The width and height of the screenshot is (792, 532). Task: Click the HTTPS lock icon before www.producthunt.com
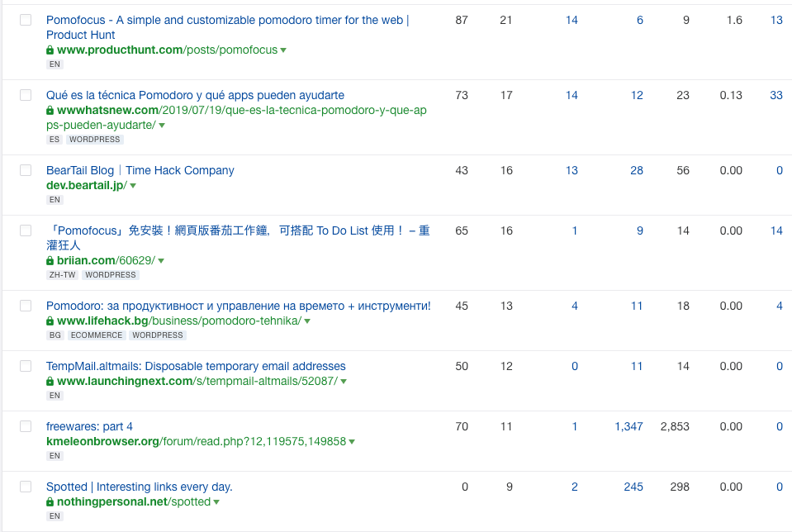point(50,50)
